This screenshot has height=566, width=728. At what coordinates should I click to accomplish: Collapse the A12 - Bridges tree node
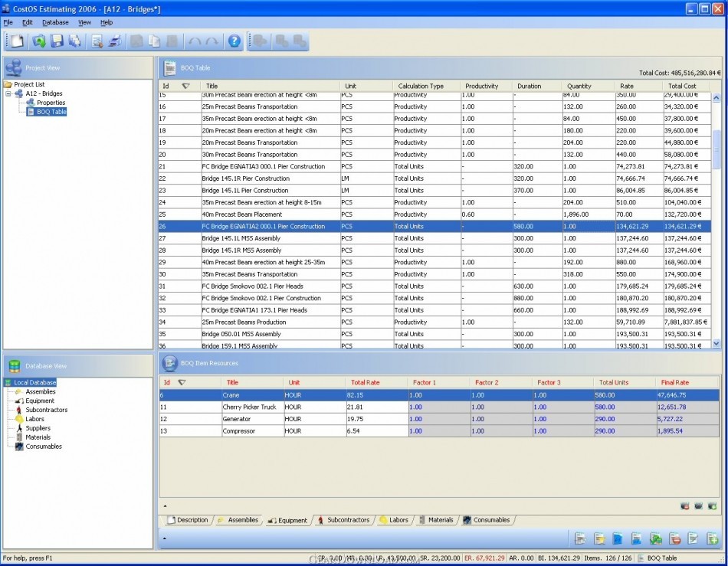pos(8,93)
